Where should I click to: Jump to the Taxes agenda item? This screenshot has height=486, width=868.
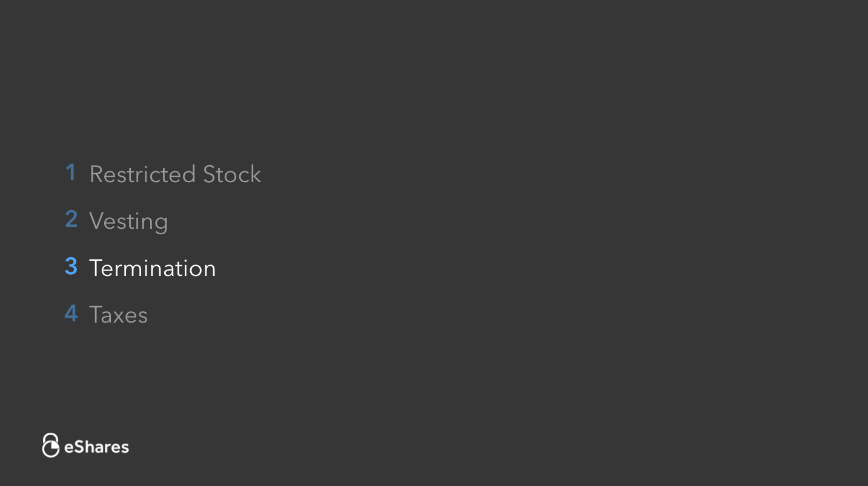tap(118, 315)
